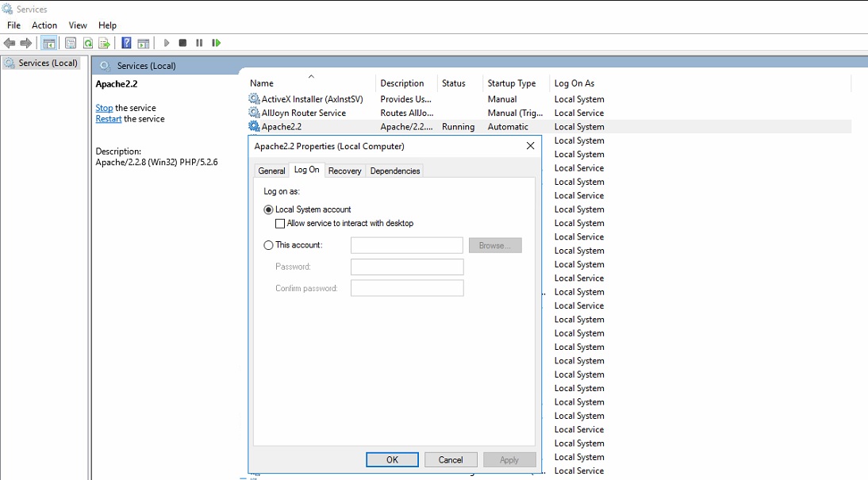Click the Refresh toolbar icon
This screenshot has width=868, height=480.
[x=87, y=43]
